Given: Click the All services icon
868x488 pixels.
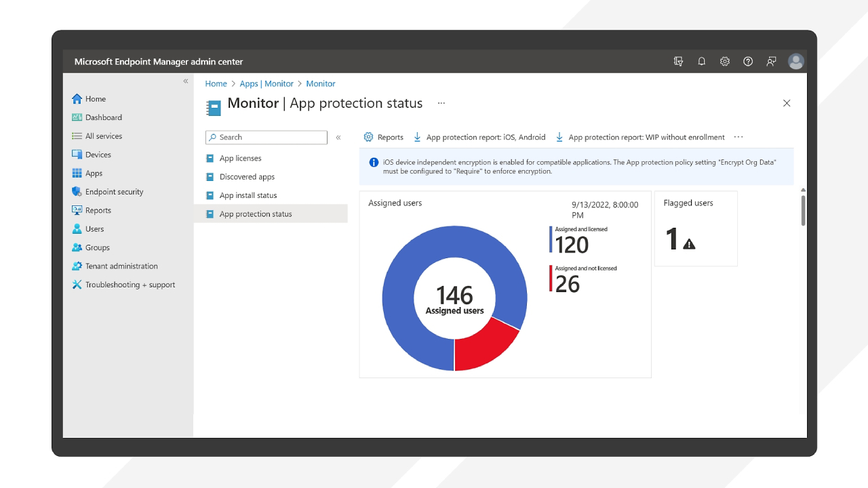Looking at the screenshot, I should point(77,136).
